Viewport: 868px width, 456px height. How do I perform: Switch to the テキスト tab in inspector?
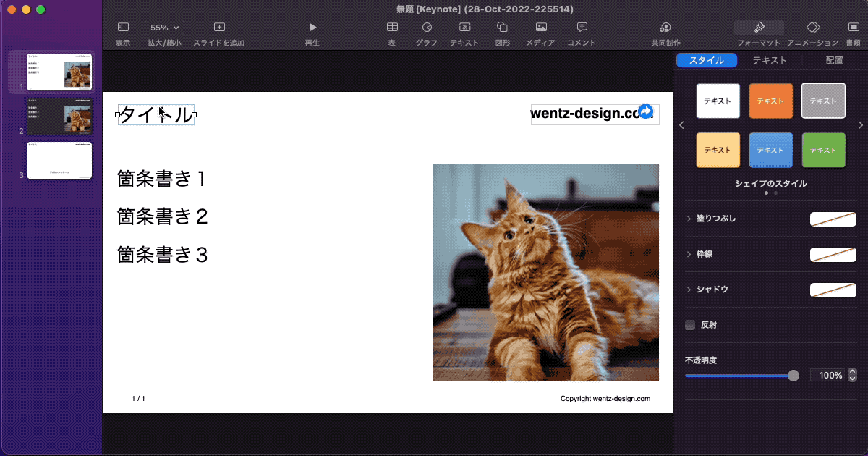click(769, 60)
